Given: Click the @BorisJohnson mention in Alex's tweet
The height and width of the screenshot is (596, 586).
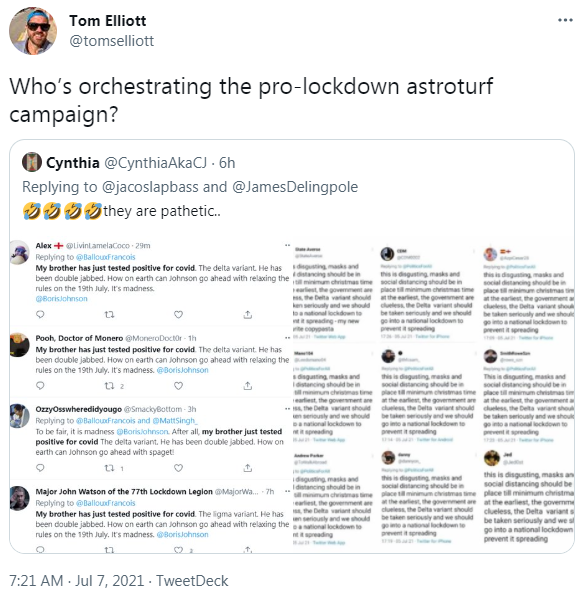Looking at the screenshot, I should [62, 299].
